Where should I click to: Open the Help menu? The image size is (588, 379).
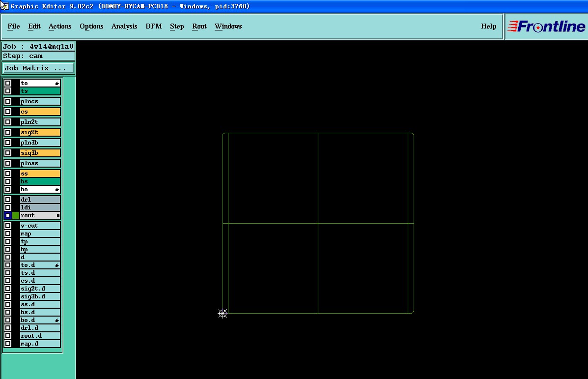click(489, 26)
